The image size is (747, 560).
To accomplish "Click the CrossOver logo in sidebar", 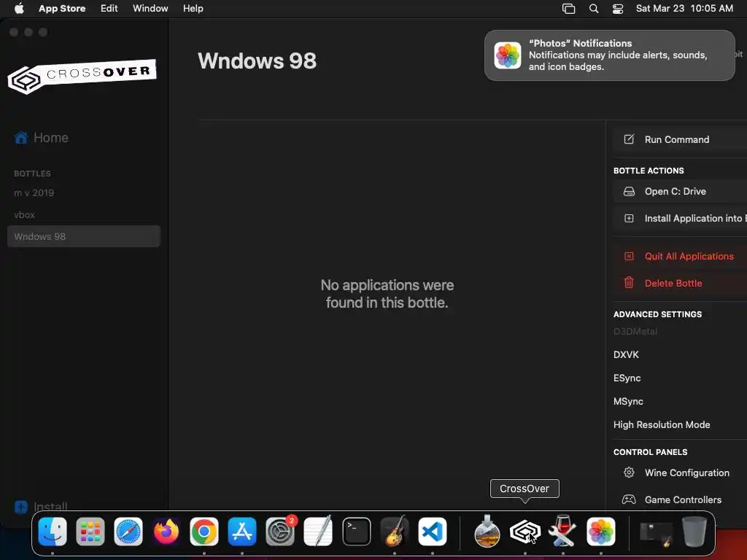I will [x=82, y=76].
